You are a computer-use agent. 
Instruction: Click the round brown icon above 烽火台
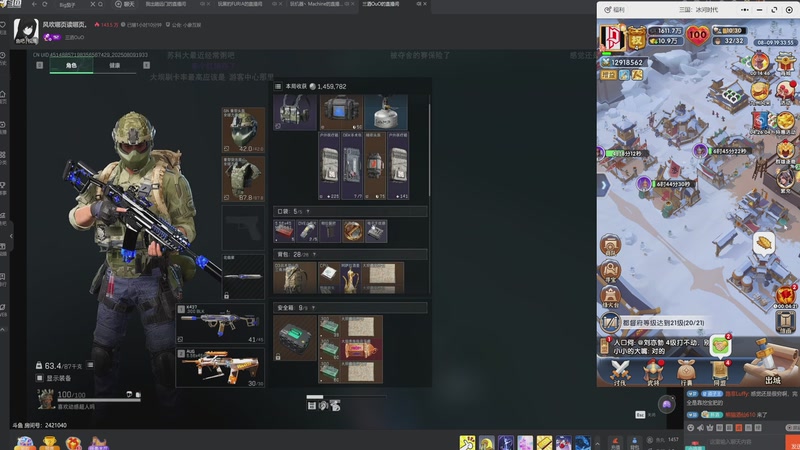(610, 271)
